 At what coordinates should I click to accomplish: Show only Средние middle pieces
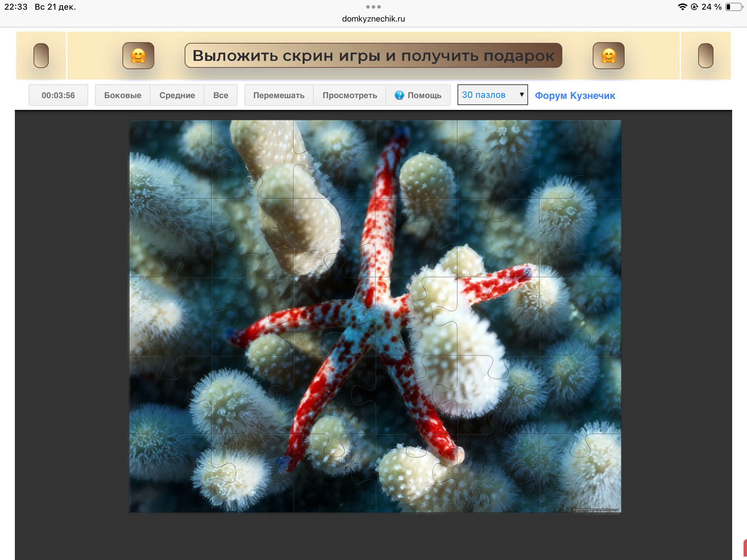click(x=177, y=95)
